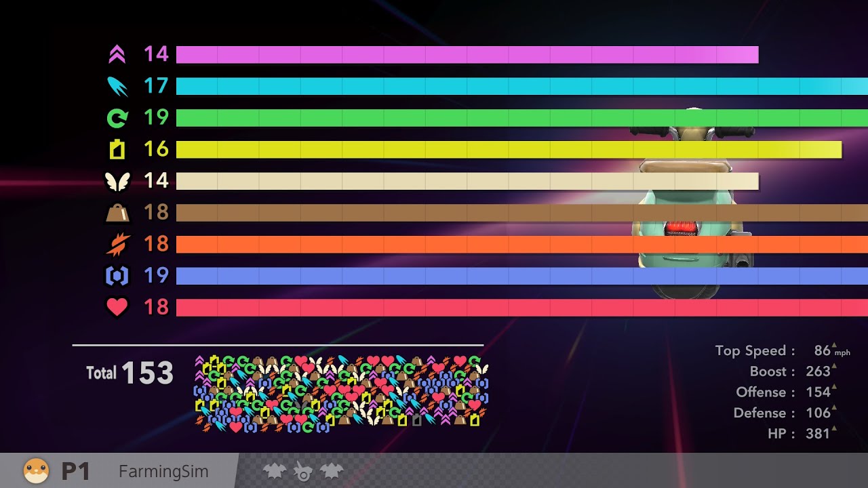Click the collected stat patches cluster

(342, 394)
